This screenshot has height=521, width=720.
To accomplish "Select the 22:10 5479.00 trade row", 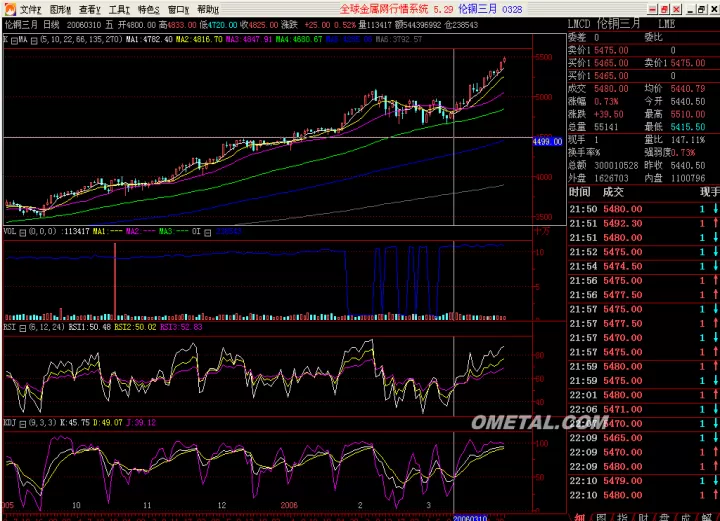I will [x=643, y=481].
